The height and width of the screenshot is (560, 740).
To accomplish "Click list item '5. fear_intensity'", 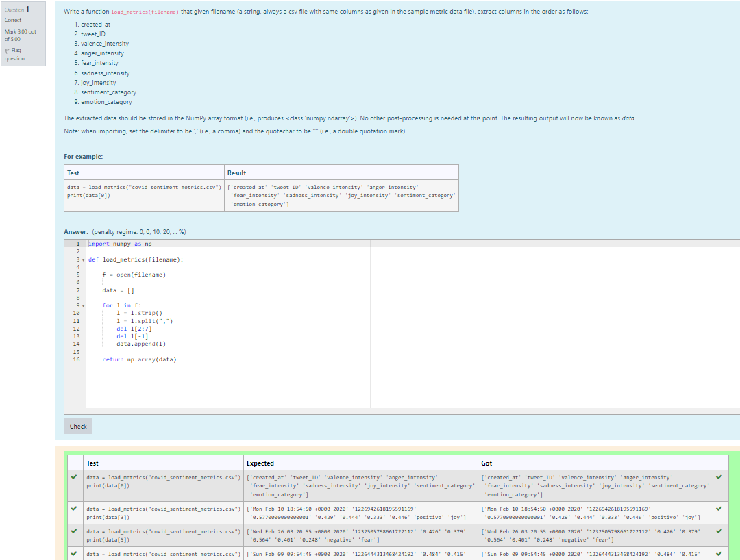I will pyautogui.click(x=97, y=63).
